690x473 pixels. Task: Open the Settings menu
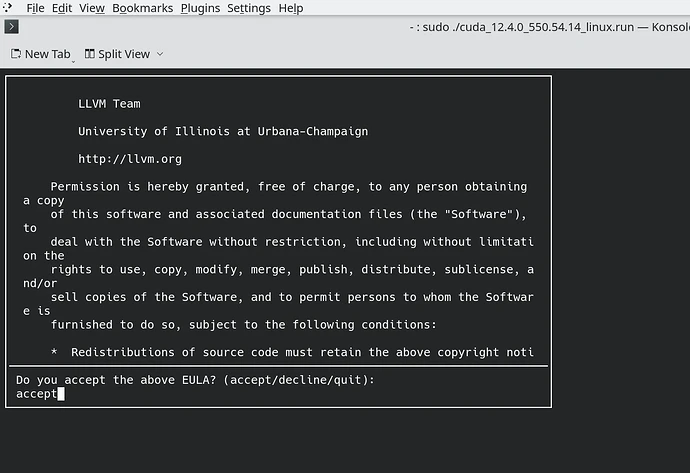coord(248,8)
